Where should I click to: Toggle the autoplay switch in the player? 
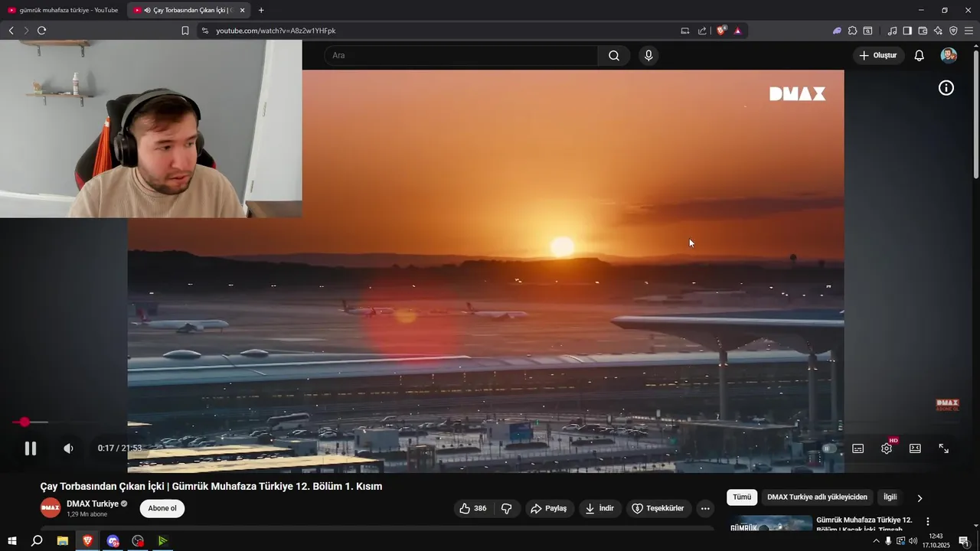coord(829,448)
